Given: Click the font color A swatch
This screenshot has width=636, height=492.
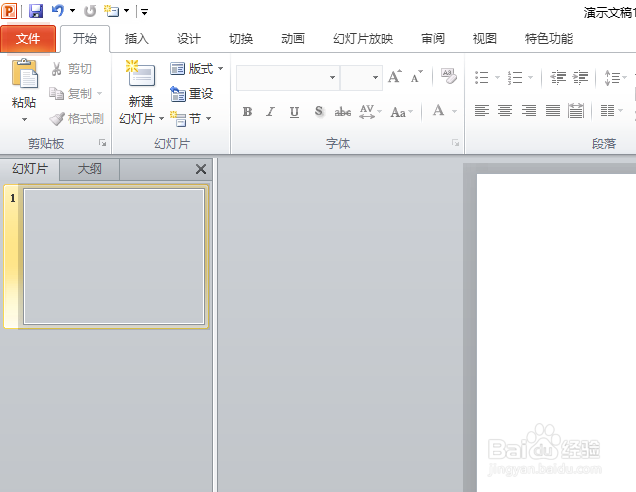Looking at the screenshot, I should click(438, 111).
